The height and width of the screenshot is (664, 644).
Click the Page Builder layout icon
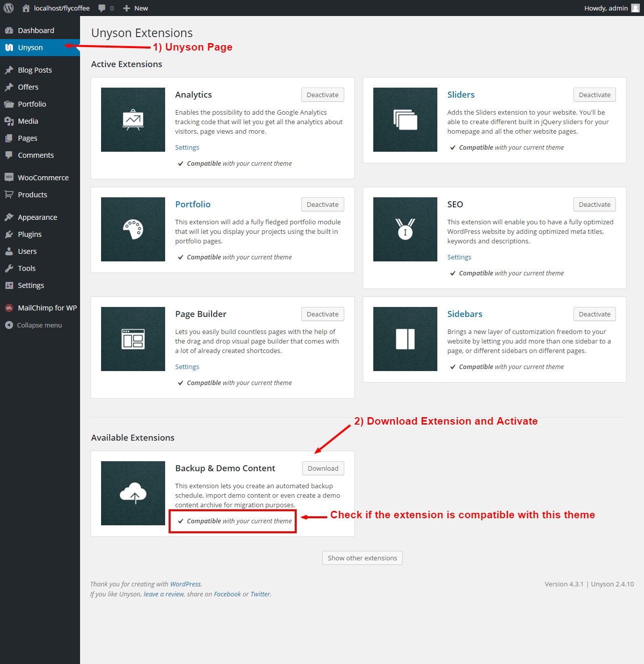[133, 339]
